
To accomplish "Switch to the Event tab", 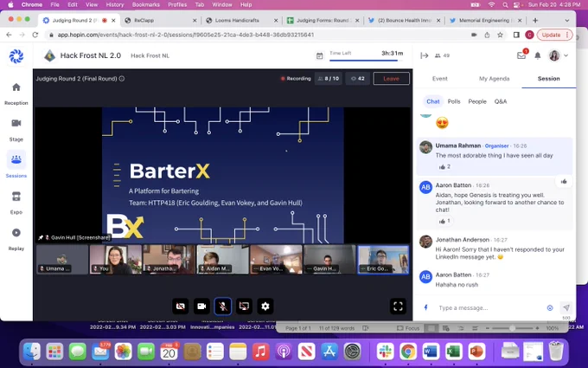I will [439, 79].
